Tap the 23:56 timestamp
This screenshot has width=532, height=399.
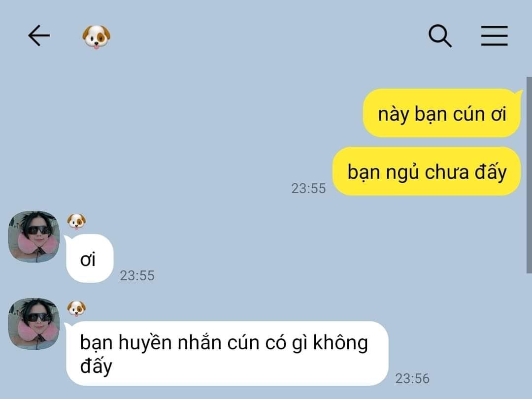pos(412,378)
